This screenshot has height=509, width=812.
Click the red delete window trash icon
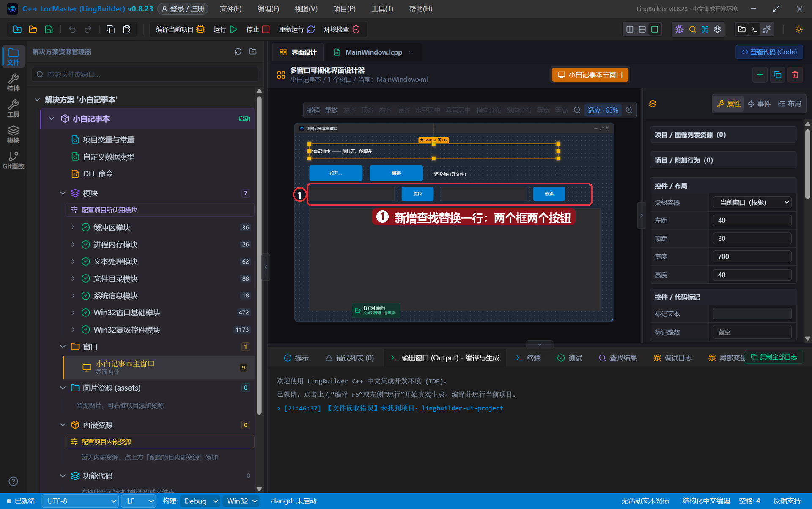click(796, 74)
